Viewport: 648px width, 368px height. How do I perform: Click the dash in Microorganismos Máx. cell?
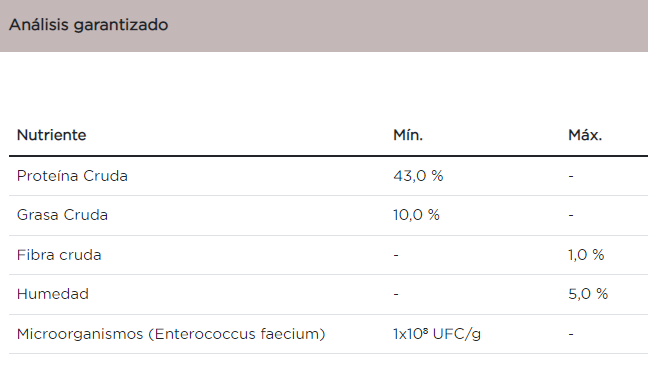click(x=571, y=334)
